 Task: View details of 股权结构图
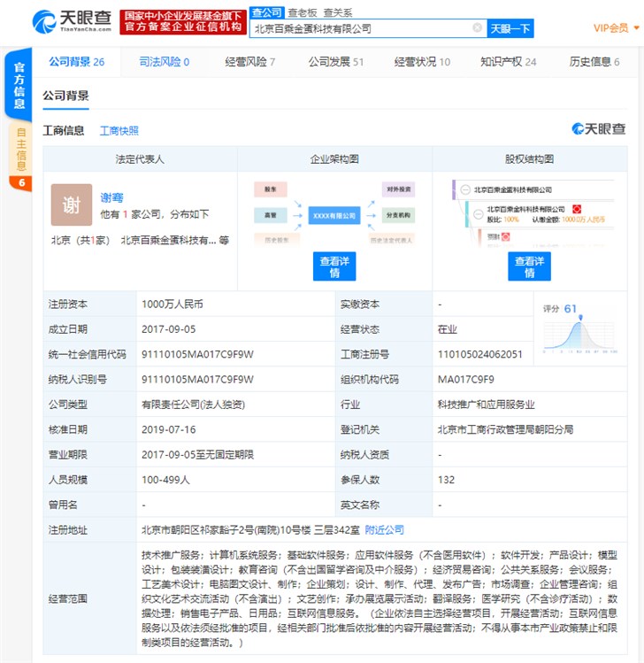click(529, 266)
